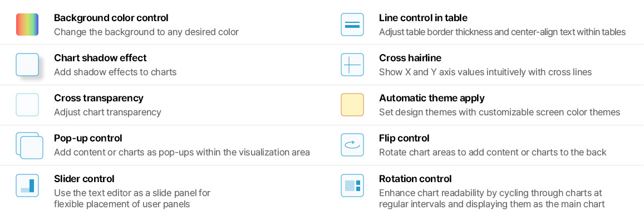Screen dimensions: 644x220
Task: Open the Background color control heading
Action: tap(111, 18)
